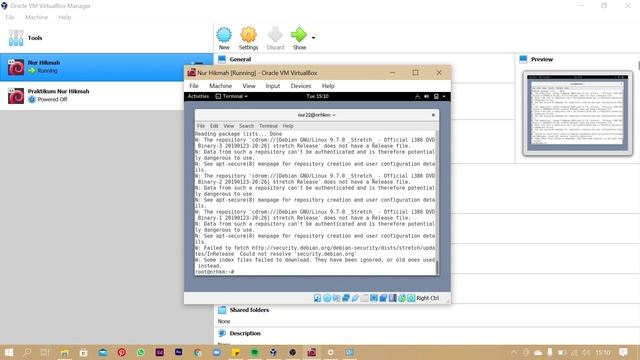Click network adapter icon in VM status bar
The image size is (640, 360).
[346, 298]
